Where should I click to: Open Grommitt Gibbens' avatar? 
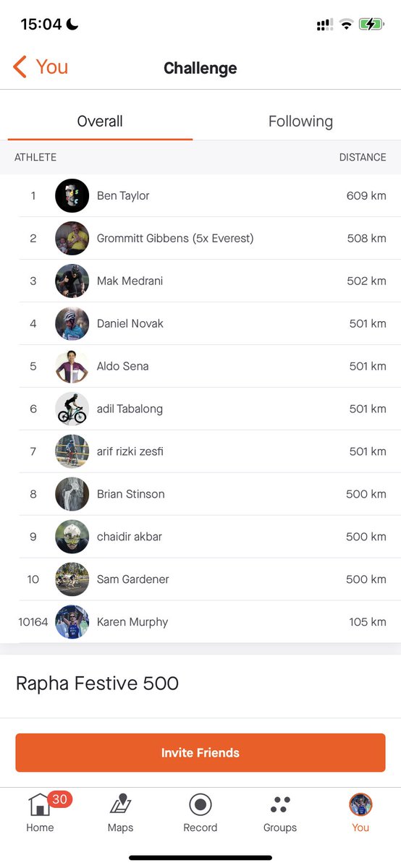pos(72,239)
